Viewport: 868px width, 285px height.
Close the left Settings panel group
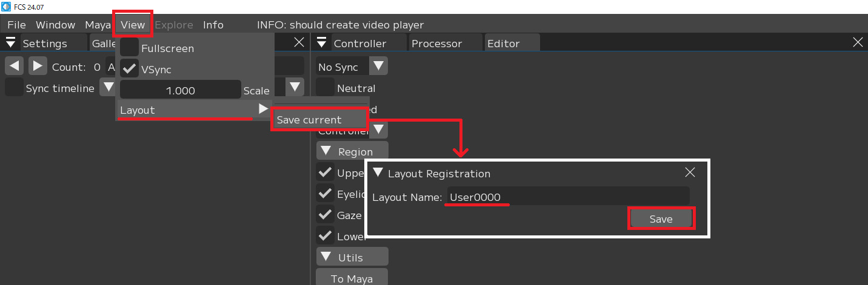click(299, 42)
